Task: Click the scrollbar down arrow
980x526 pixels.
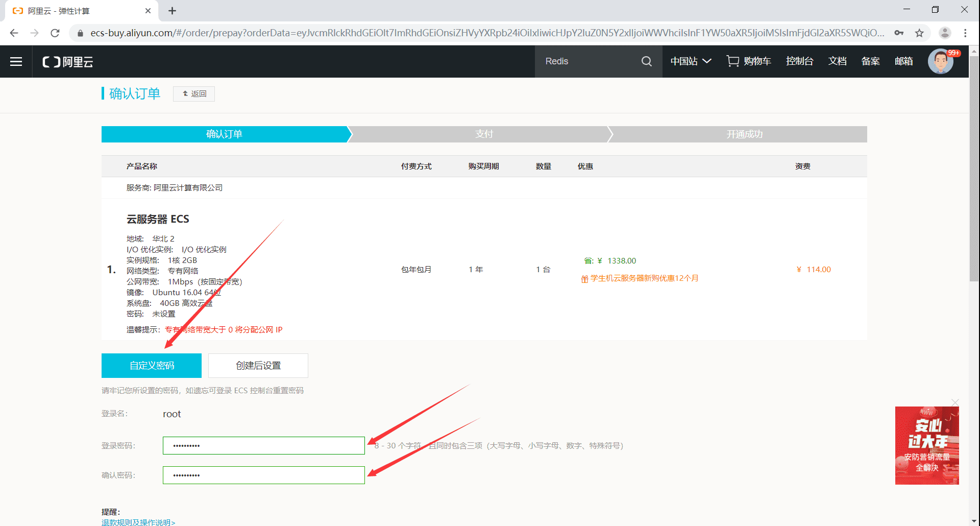Action: 974,521
